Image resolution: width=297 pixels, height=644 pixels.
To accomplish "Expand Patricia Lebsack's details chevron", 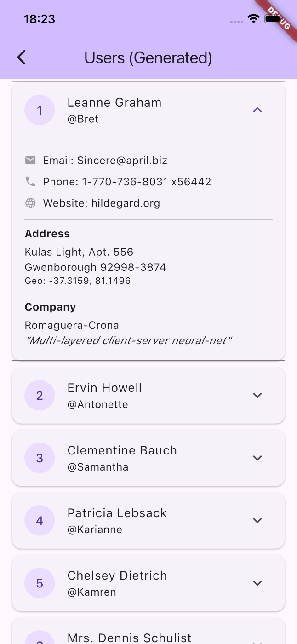I will coord(257,520).
